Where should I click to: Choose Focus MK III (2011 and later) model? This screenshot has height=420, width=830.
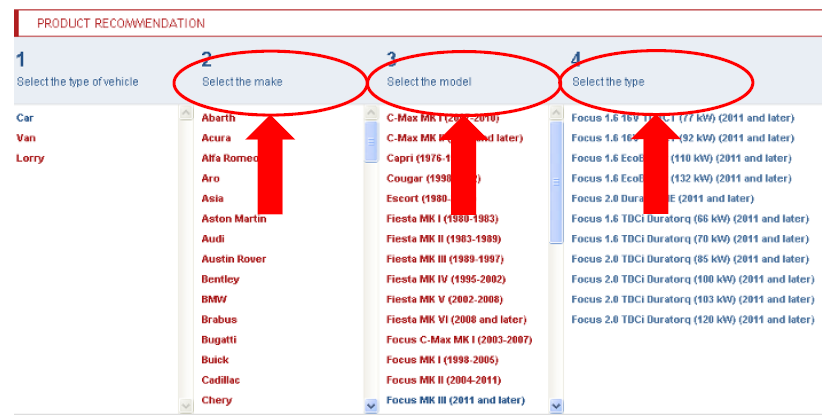click(x=455, y=400)
